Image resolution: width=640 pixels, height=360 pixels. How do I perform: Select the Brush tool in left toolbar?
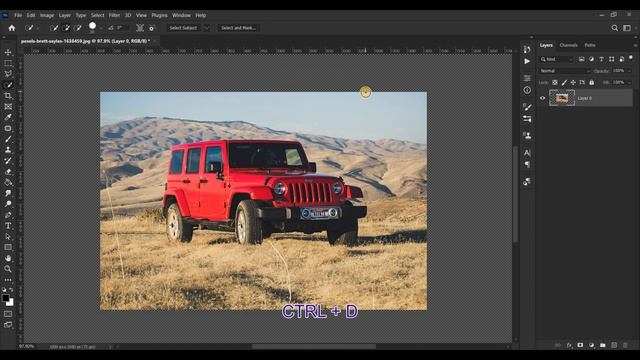coord(8,139)
